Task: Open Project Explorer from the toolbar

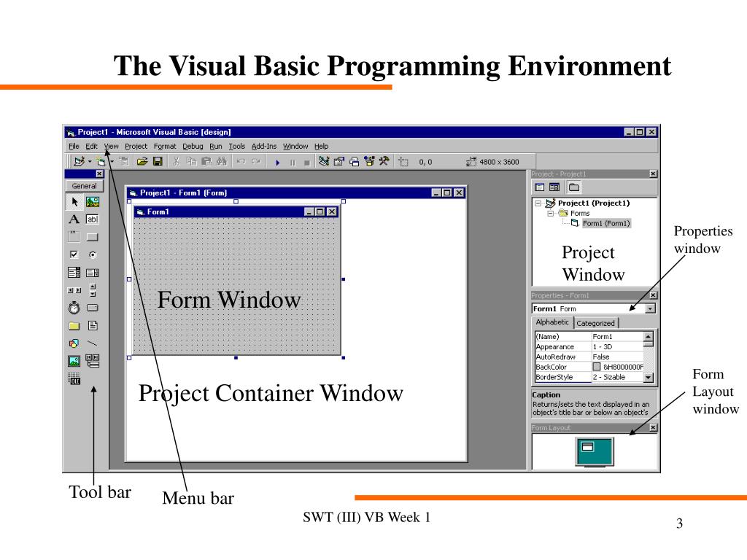Action: [324, 162]
